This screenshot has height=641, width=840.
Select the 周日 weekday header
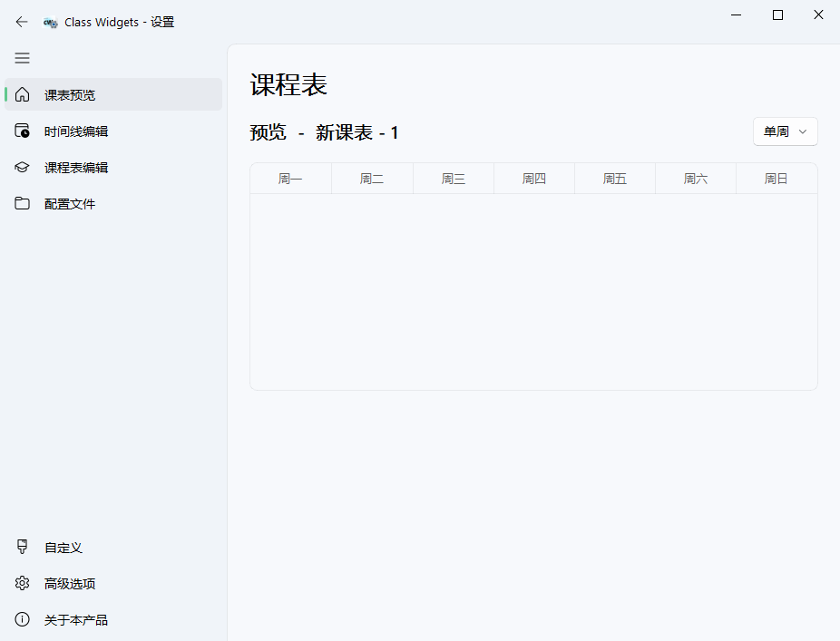[x=777, y=178]
